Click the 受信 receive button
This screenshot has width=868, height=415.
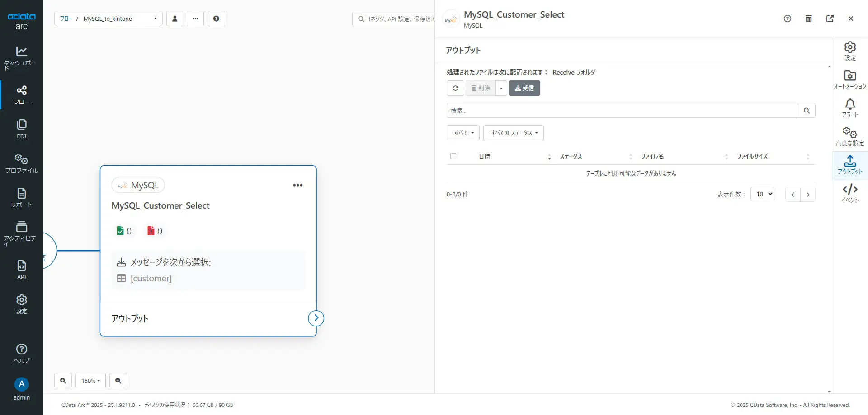pos(524,88)
